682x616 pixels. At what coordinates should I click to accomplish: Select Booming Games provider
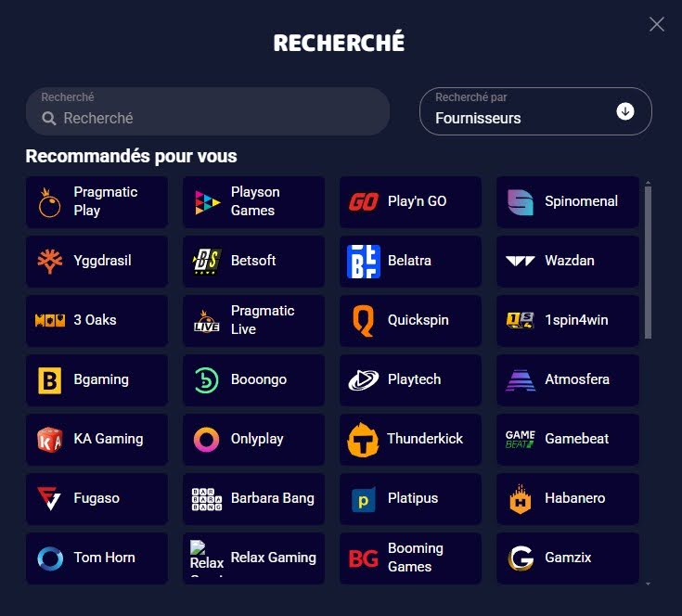click(410, 558)
